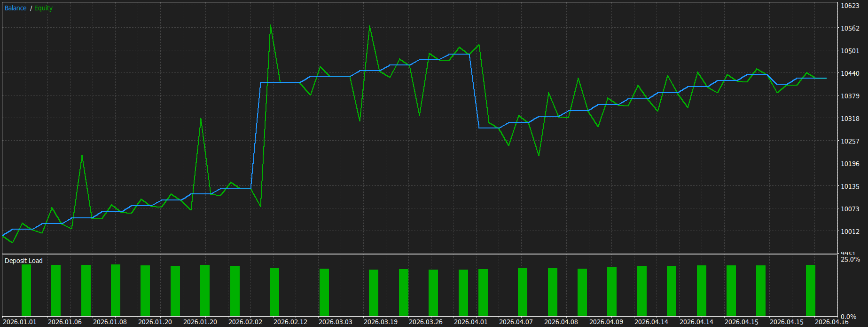Select the 10501 axis value

pyautogui.click(x=850, y=51)
